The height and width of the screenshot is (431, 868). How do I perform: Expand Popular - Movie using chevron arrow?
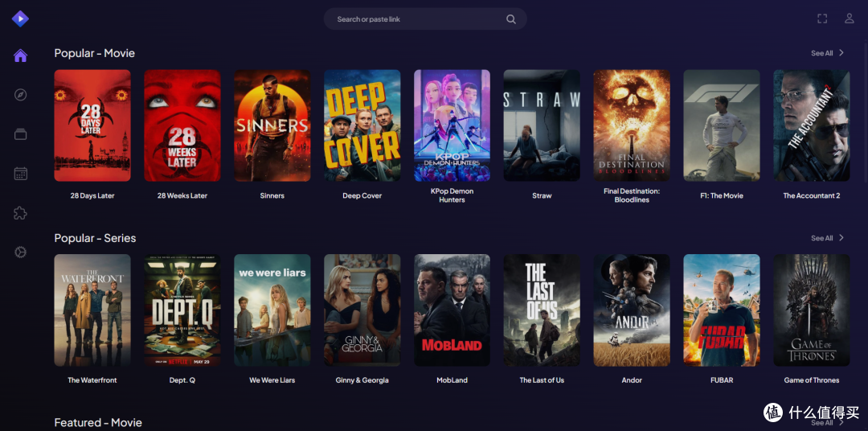pyautogui.click(x=841, y=52)
